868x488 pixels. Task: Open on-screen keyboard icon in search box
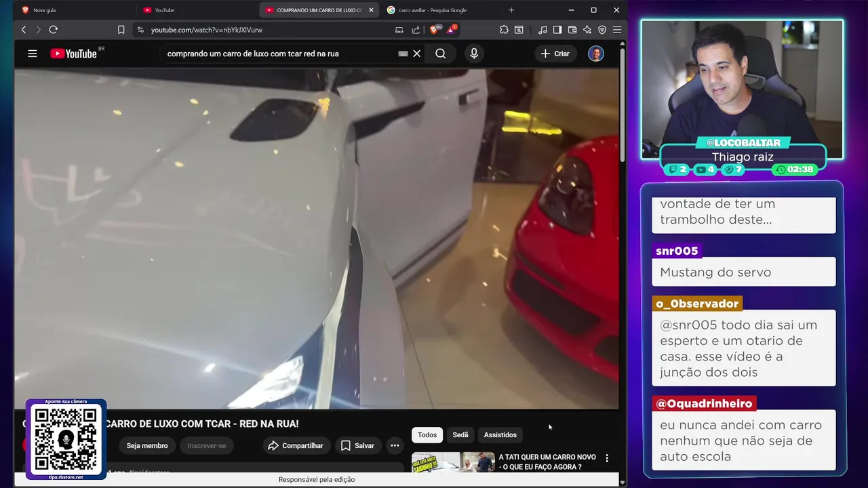[403, 54]
